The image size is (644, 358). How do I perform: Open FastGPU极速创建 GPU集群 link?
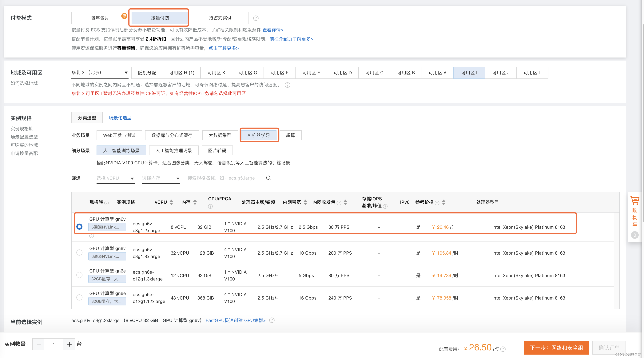(x=236, y=320)
